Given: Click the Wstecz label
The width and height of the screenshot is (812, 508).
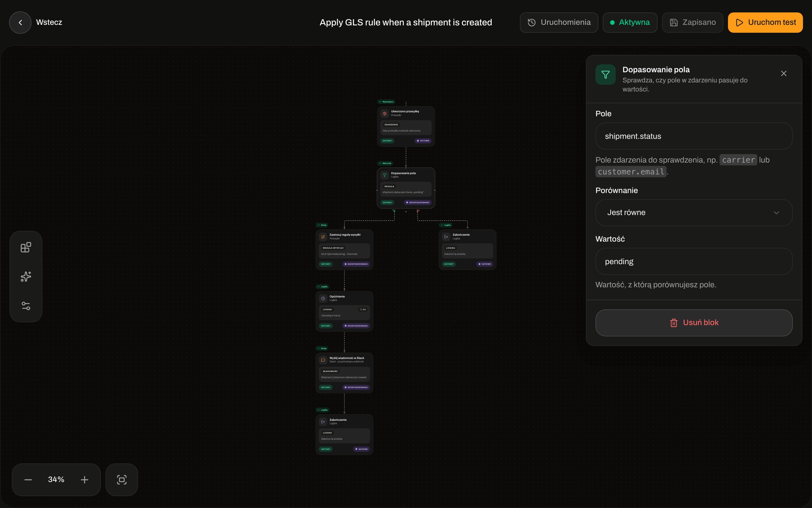Looking at the screenshot, I should point(49,23).
